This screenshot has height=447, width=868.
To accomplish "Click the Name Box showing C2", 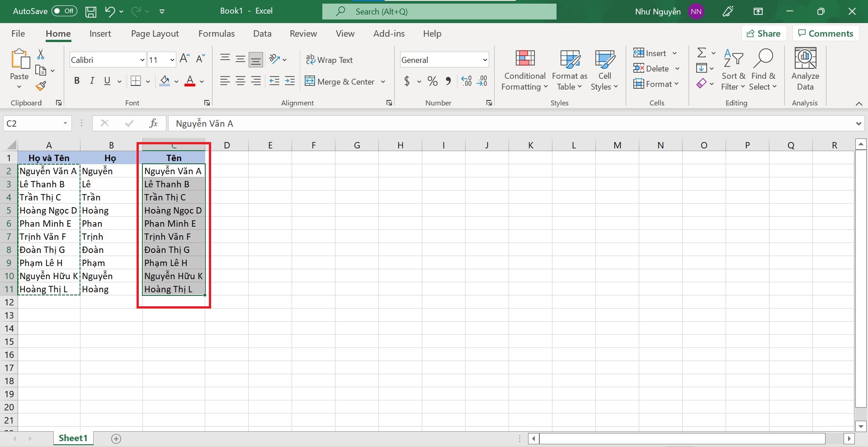I will [38, 124].
